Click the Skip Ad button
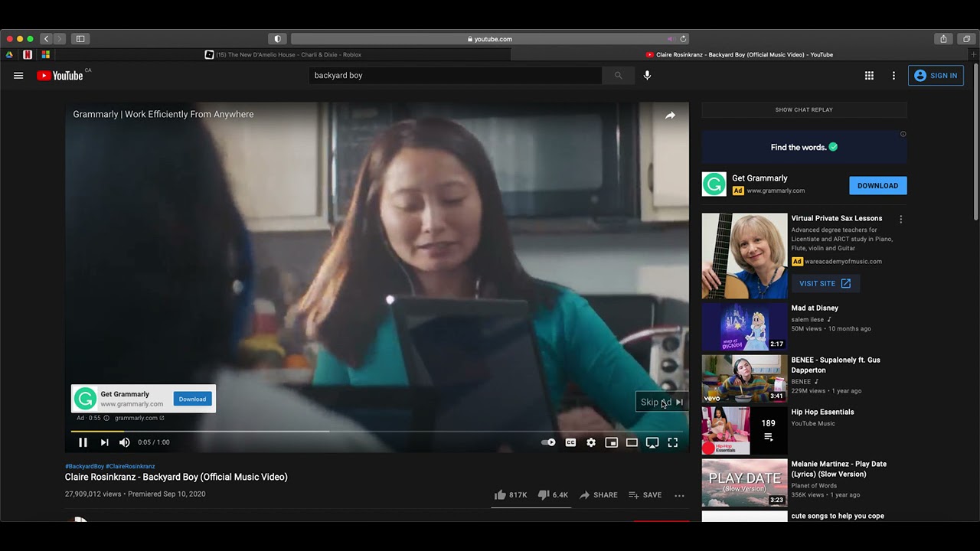Screen dimensions: 980x551 [x=662, y=402]
